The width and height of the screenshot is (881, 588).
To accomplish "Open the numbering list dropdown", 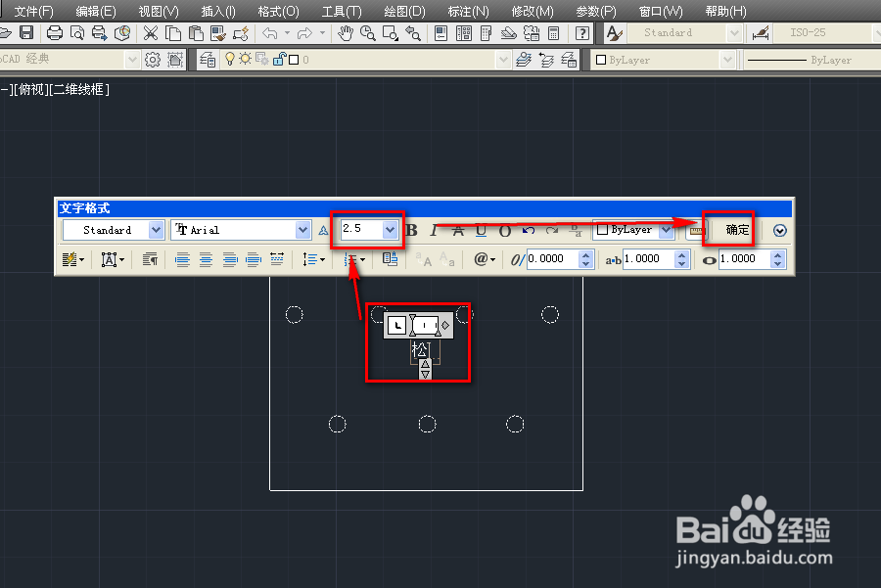I will [354, 259].
